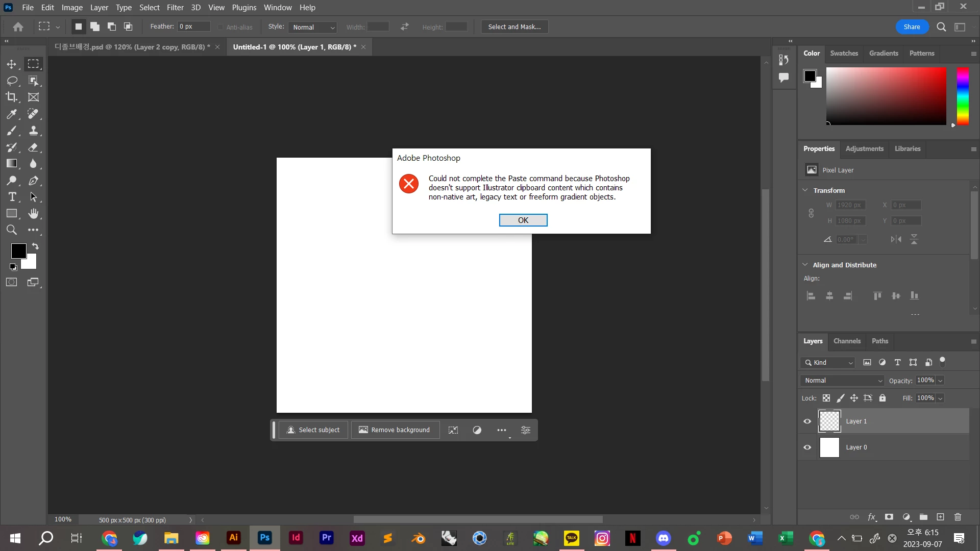Select the Hand tool
Viewport: 980px width, 551px height.
[x=34, y=213]
